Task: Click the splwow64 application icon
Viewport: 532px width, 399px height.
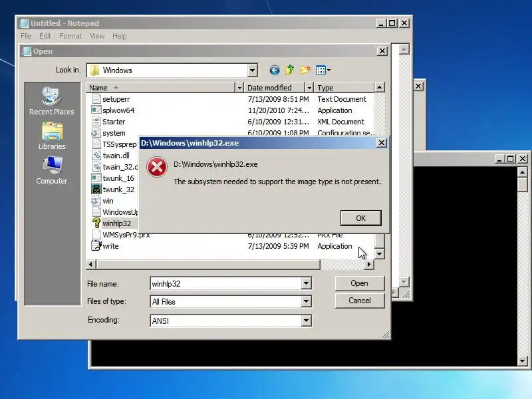Action: 96,110
